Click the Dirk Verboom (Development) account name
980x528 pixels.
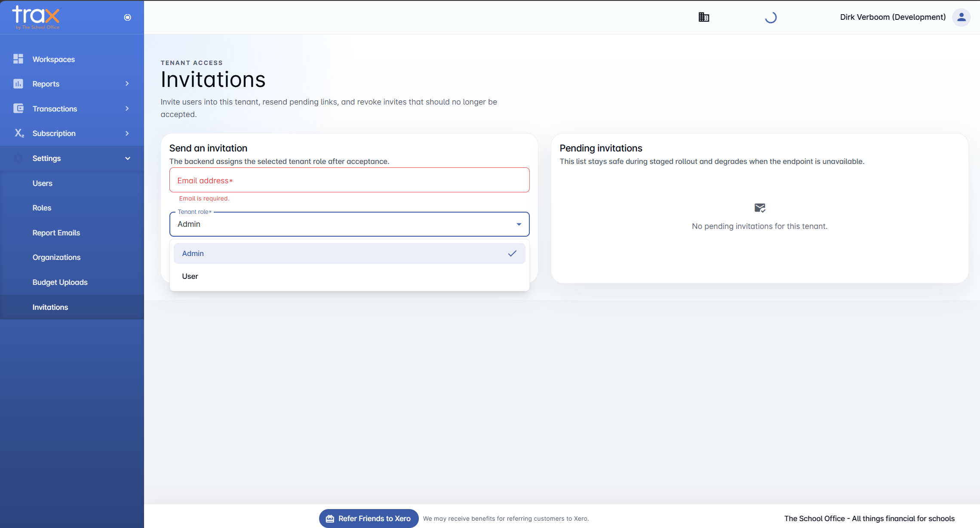click(893, 17)
